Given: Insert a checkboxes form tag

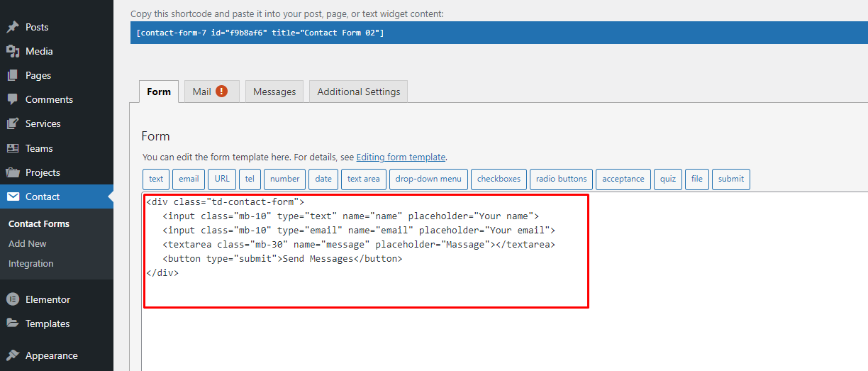Looking at the screenshot, I should (x=499, y=179).
